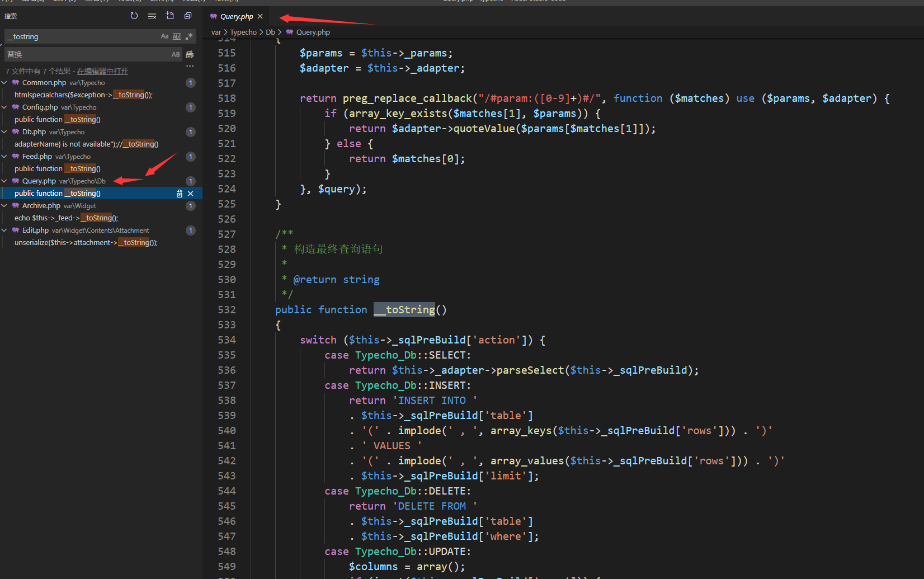924x579 pixels.
Task: Close the Query.php tab
Action: pos(259,16)
